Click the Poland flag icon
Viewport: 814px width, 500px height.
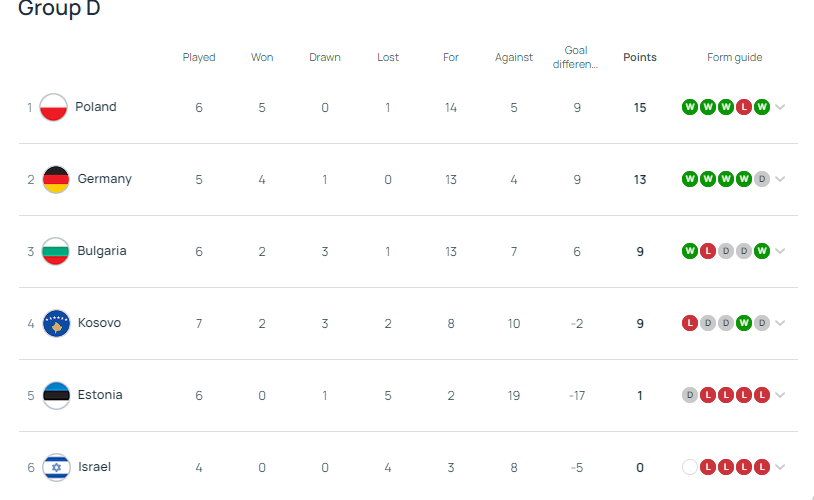(x=53, y=107)
